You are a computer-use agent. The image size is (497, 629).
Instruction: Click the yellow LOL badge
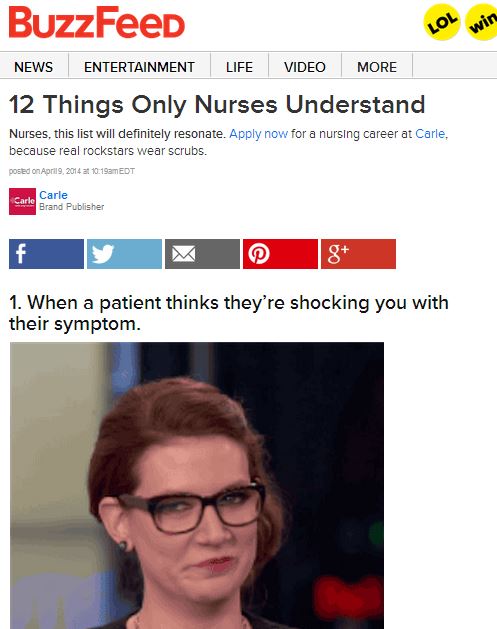click(442, 22)
